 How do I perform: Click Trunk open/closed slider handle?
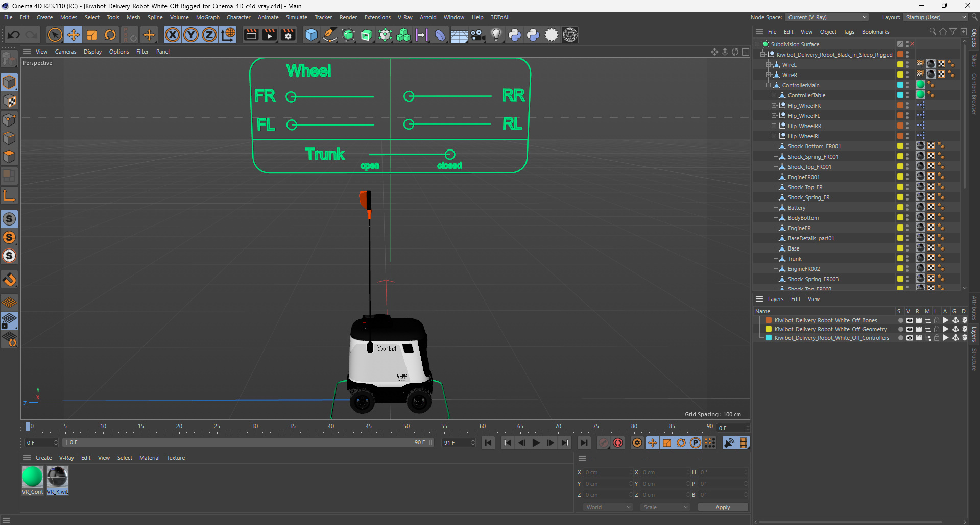pos(450,154)
